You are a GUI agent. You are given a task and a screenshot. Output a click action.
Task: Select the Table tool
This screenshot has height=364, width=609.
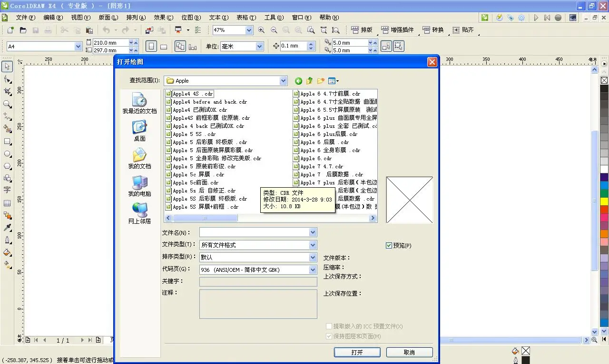7,203
